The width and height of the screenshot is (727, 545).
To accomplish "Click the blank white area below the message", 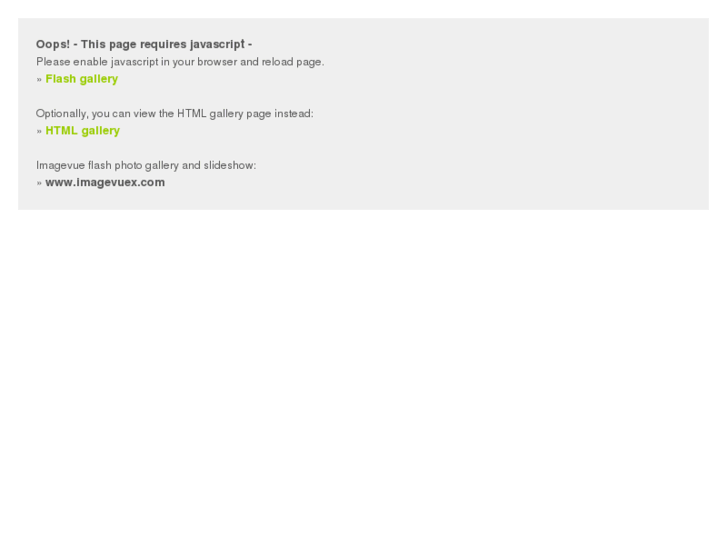I will (364, 371).
